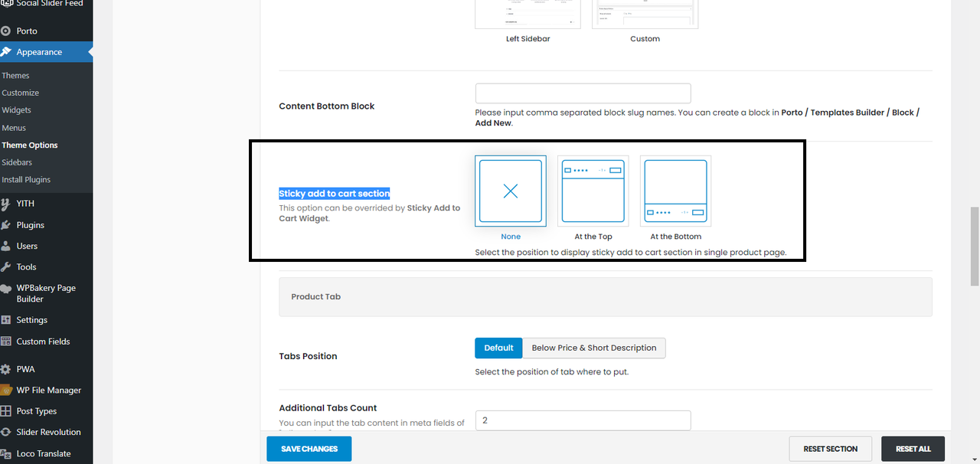Choose the Custom layout thumbnail

pos(645,14)
